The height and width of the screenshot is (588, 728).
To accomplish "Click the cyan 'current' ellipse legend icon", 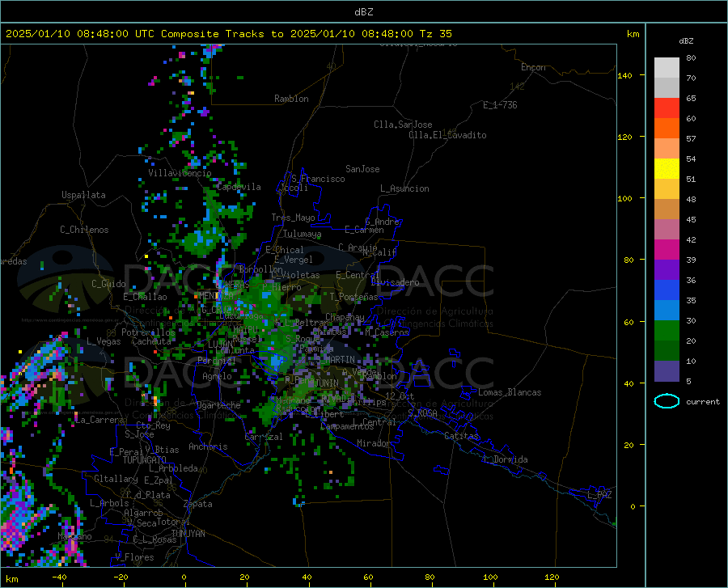I will pyautogui.click(x=667, y=401).
